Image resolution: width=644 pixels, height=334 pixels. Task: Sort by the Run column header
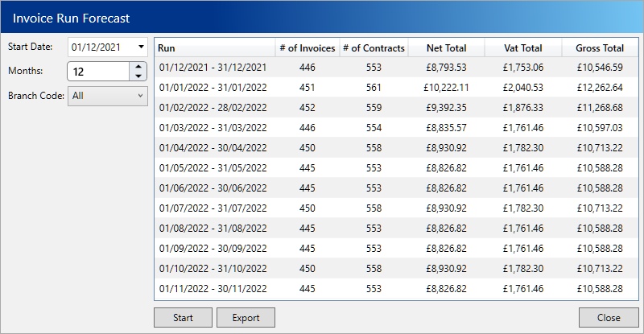click(x=214, y=48)
